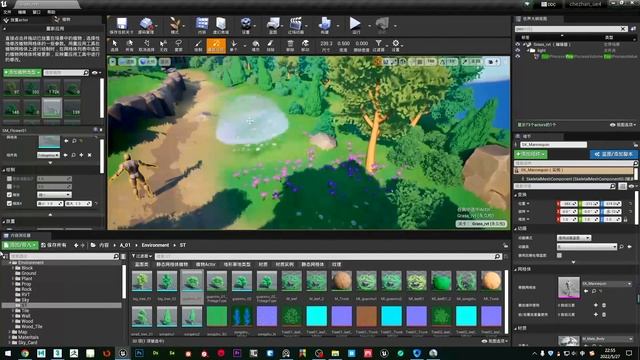
Task: Click the highlighted orange Reapply tool
Action: pos(216,45)
